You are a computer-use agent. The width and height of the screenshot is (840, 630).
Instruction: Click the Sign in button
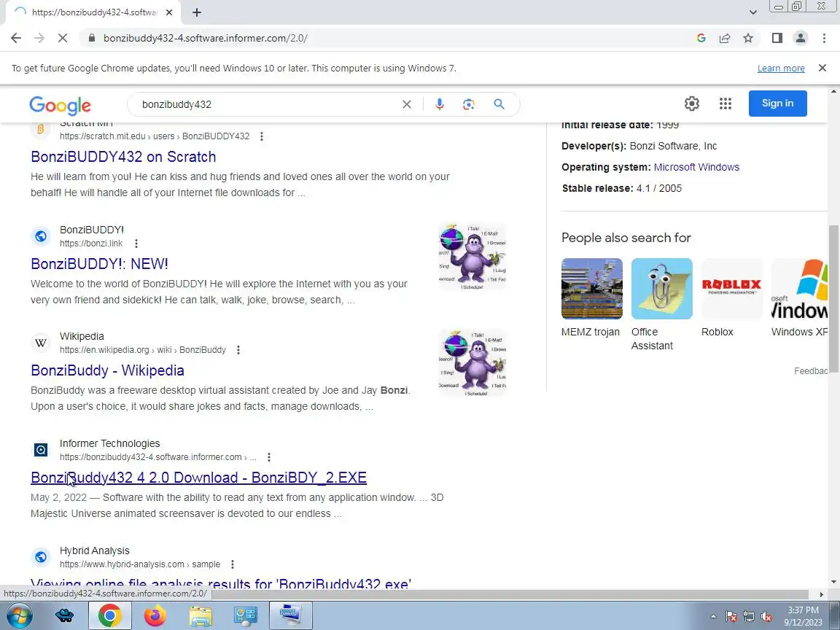click(x=777, y=104)
